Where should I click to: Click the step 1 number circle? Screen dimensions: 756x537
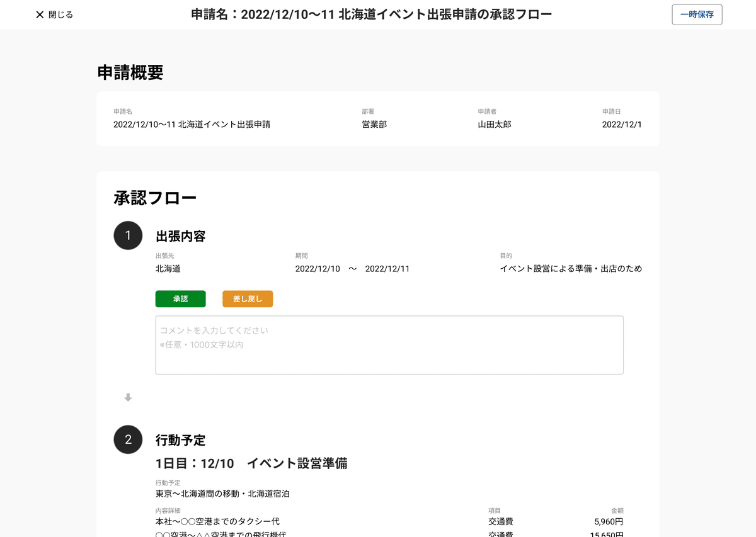click(128, 235)
